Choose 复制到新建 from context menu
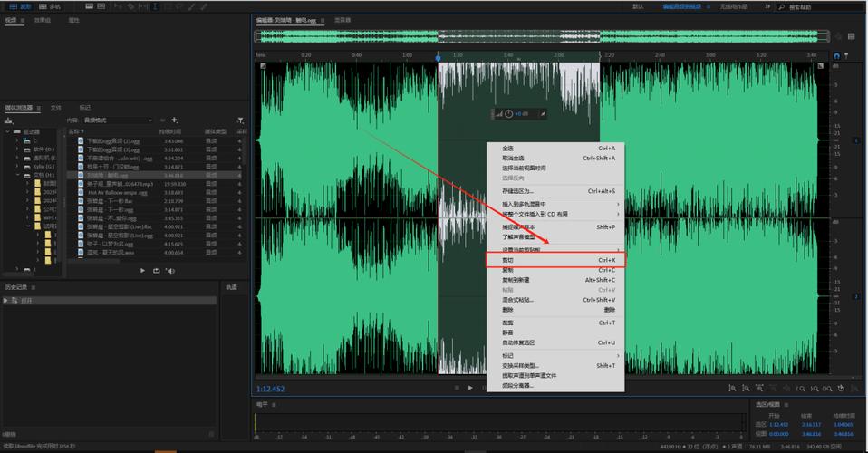Screen dimensions: 868x453 [x=555, y=280]
